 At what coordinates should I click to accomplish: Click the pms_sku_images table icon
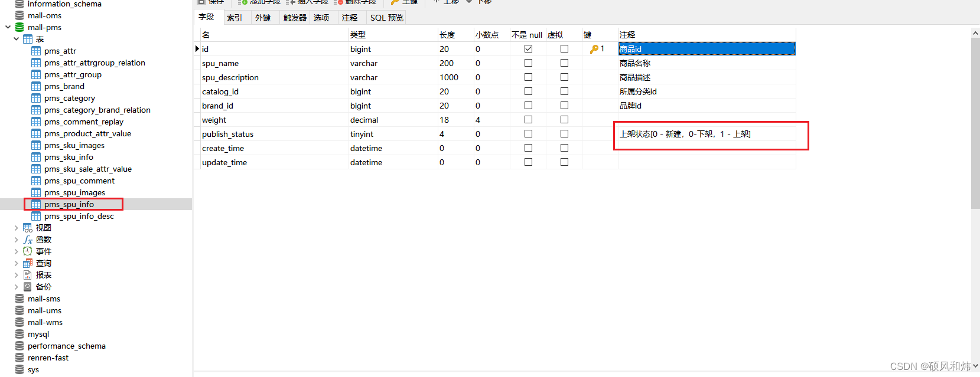pyautogui.click(x=36, y=145)
